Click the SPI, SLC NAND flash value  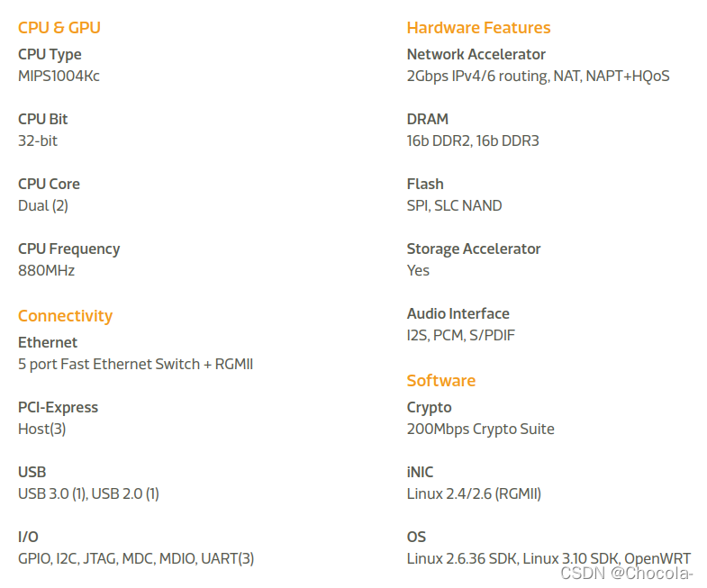(x=454, y=205)
